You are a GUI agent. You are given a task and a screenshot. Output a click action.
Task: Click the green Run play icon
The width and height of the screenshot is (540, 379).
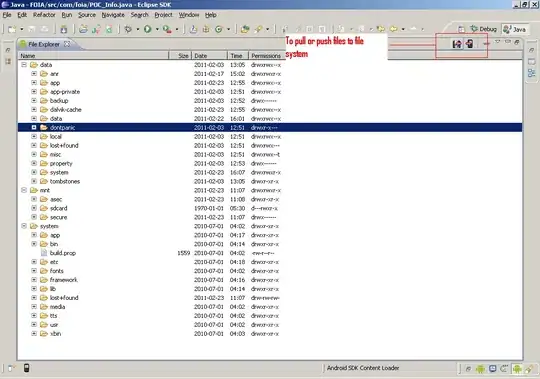(x=148, y=29)
